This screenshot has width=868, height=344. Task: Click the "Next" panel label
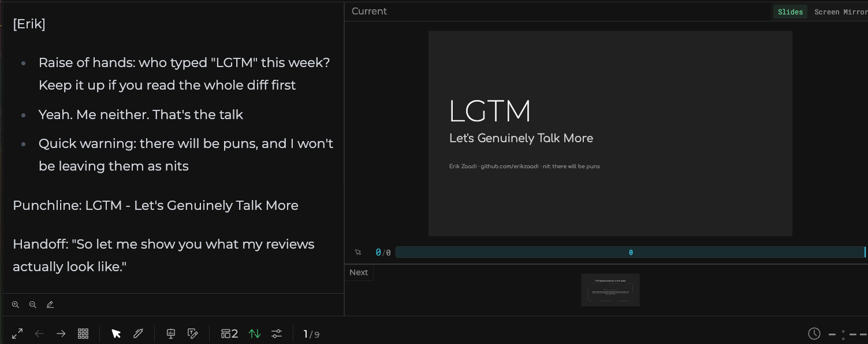359,272
